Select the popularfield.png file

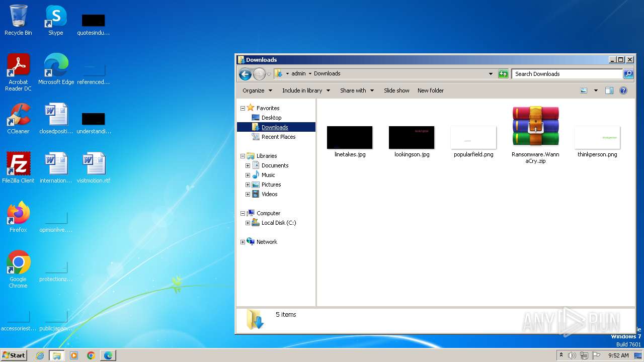coord(473,142)
